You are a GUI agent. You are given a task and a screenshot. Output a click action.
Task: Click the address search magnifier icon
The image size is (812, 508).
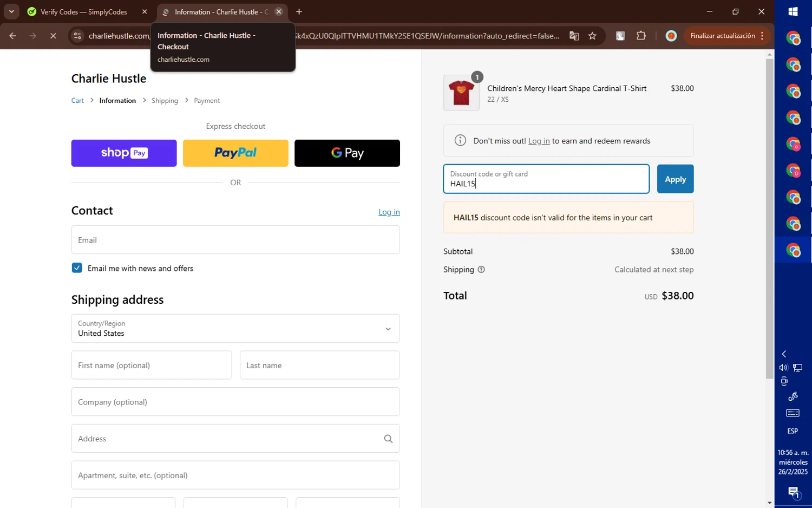point(388,439)
